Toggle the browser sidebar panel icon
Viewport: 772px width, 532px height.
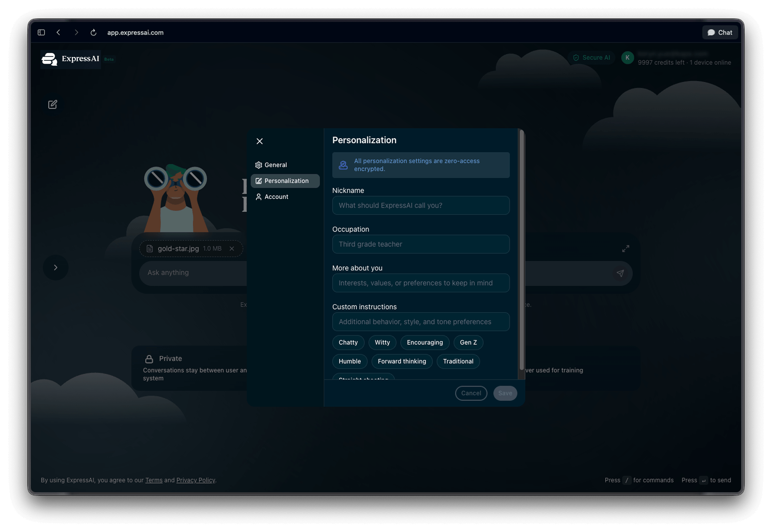41,32
